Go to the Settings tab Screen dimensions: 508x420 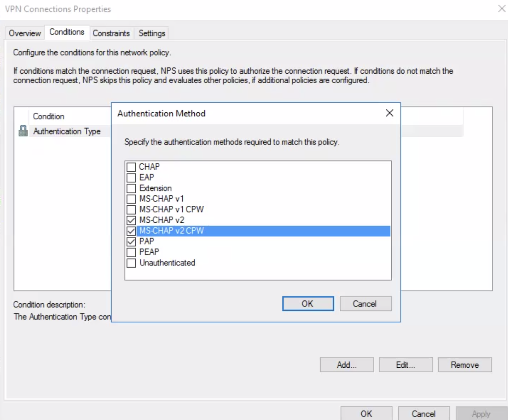pyautogui.click(x=152, y=33)
